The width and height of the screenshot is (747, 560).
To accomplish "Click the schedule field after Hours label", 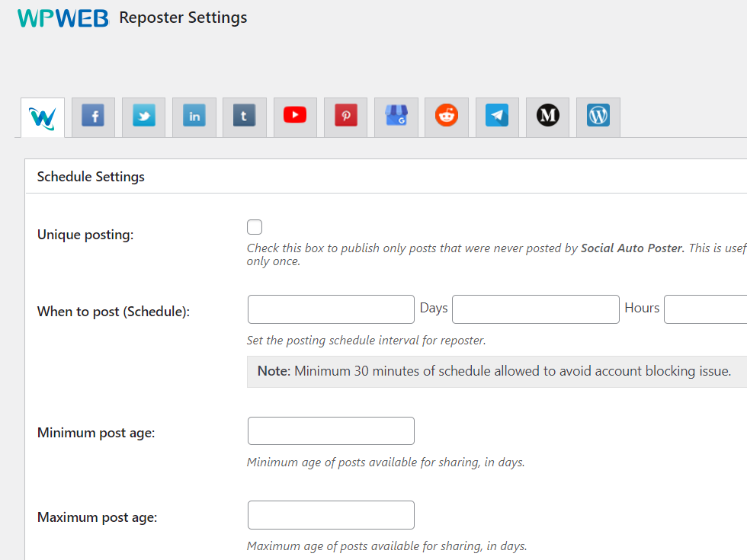I will click(x=706, y=309).
